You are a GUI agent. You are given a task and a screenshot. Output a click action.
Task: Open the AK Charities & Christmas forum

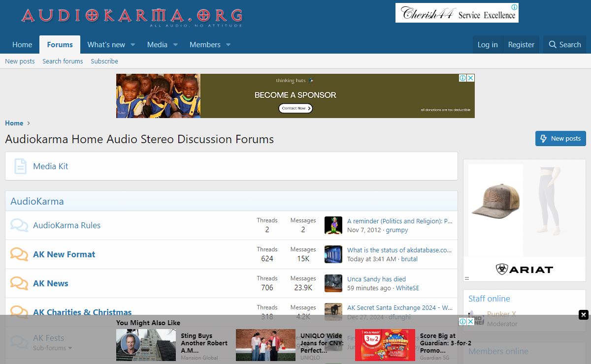tap(82, 312)
